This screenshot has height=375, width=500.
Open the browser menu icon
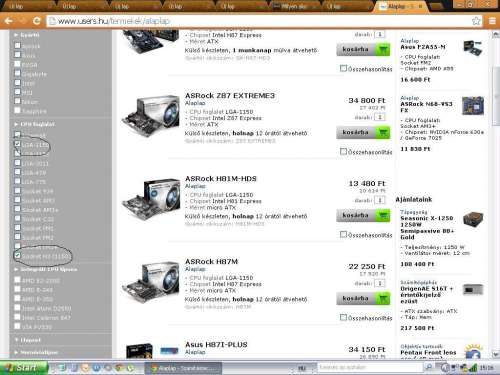pos(492,21)
